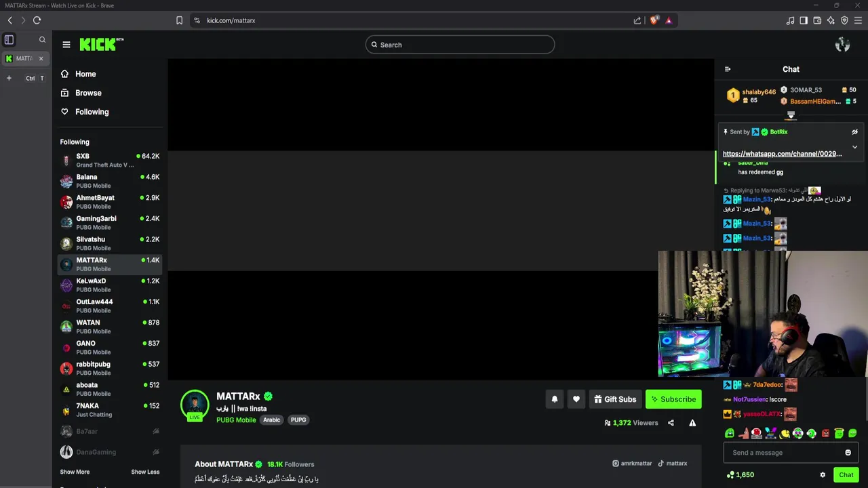Open 7NAKA Just Chatting channel
Image resolution: width=868 pixels, height=488 pixels.
pyautogui.click(x=110, y=410)
